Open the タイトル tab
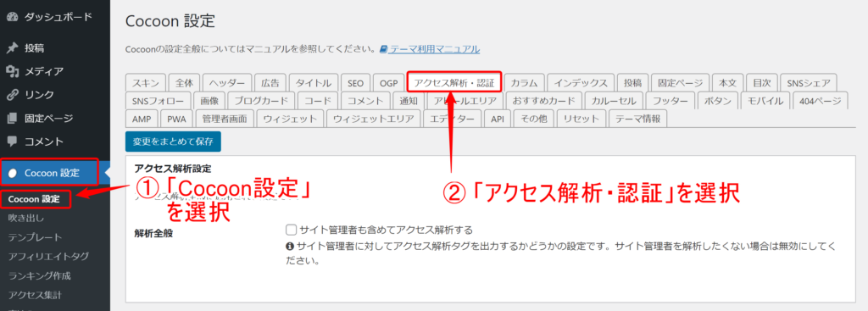 click(x=314, y=83)
